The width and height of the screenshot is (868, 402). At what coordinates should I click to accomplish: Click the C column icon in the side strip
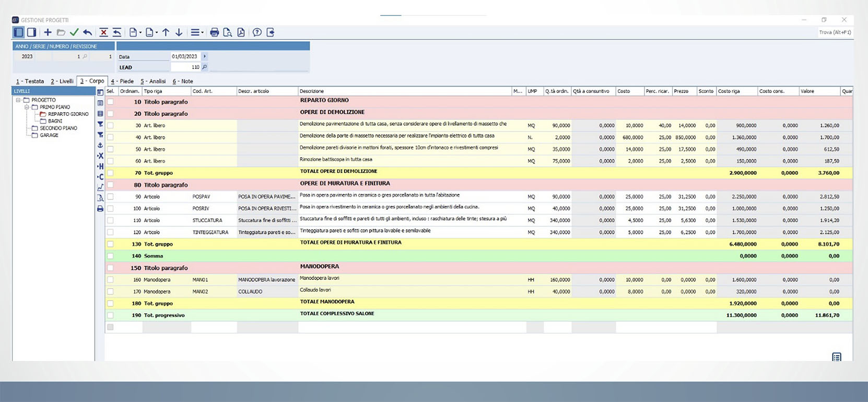point(100,176)
